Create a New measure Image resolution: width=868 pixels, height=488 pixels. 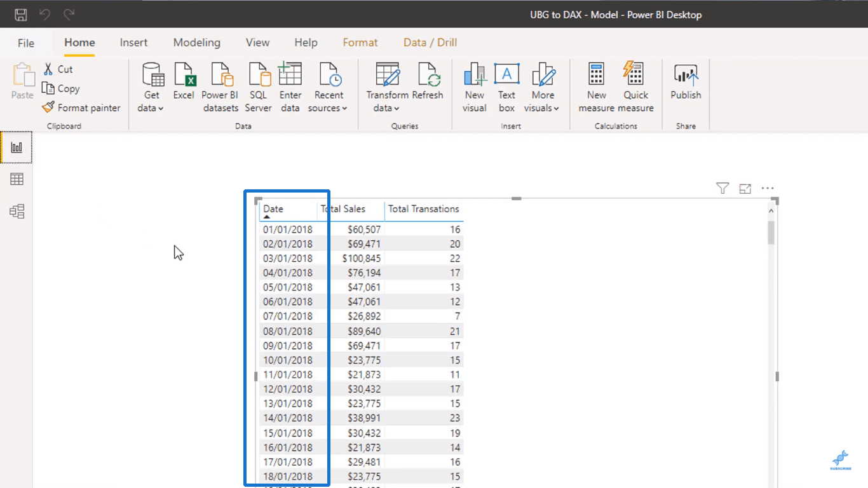tap(596, 88)
